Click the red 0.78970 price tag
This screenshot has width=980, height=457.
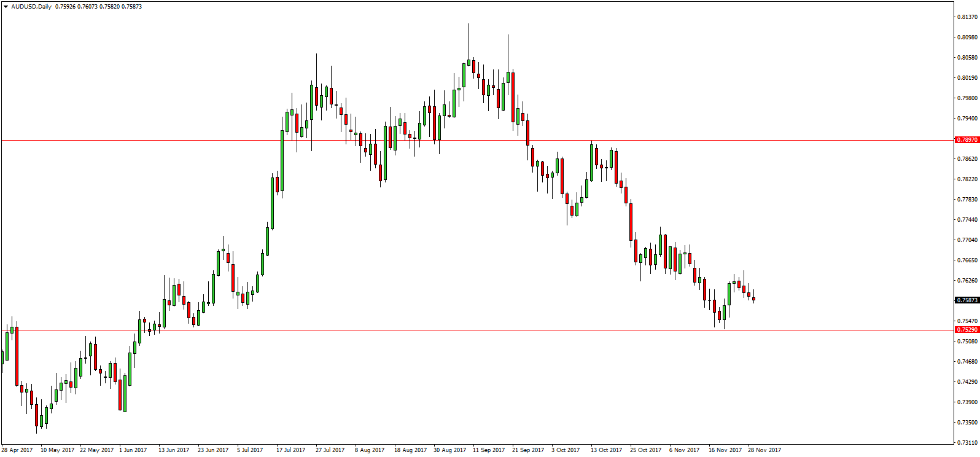click(966, 140)
